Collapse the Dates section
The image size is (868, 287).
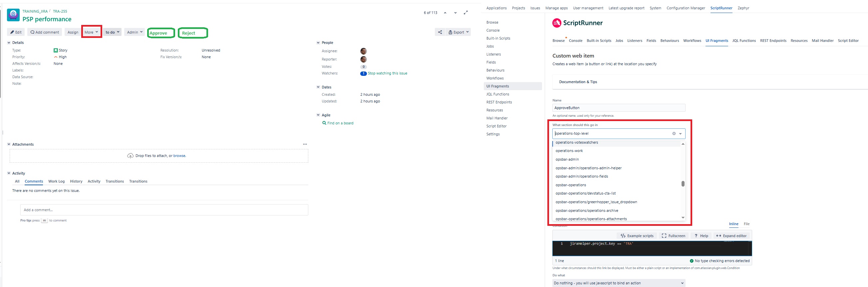coord(318,87)
